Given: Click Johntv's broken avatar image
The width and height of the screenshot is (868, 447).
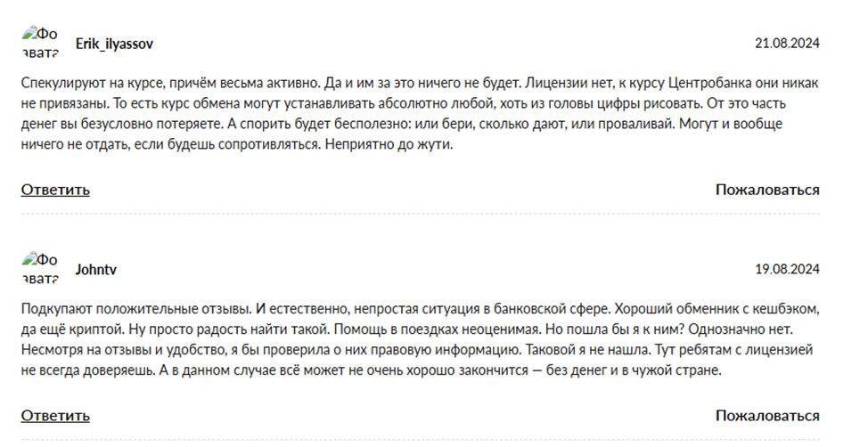Looking at the screenshot, I should (x=41, y=268).
